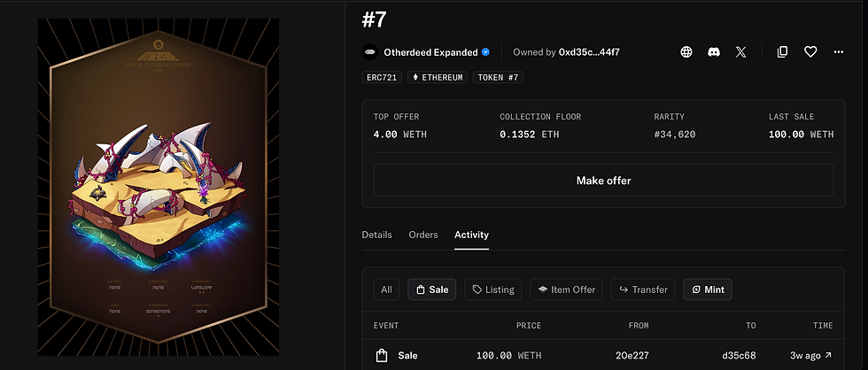This screenshot has width=868, height=370.
Task: Toggle the Transfer activity filter
Action: click(643, 289)
